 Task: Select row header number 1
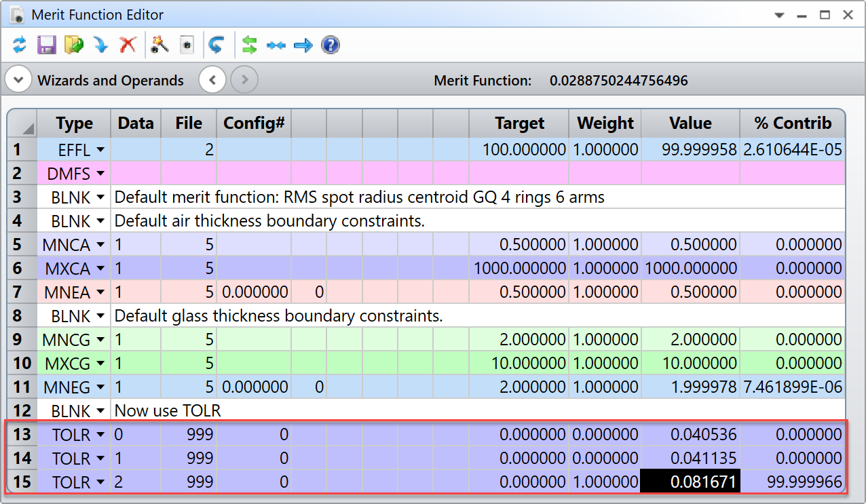[x=22, y=150]
